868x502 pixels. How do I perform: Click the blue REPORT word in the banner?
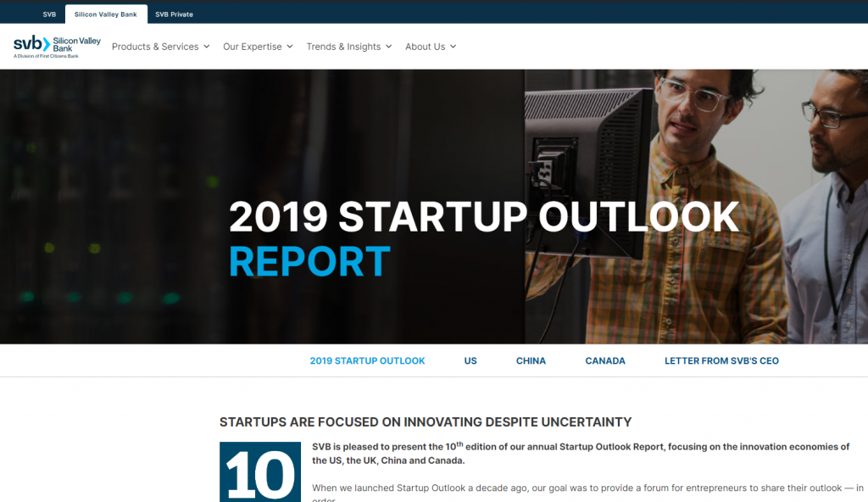tap(309, 262)
